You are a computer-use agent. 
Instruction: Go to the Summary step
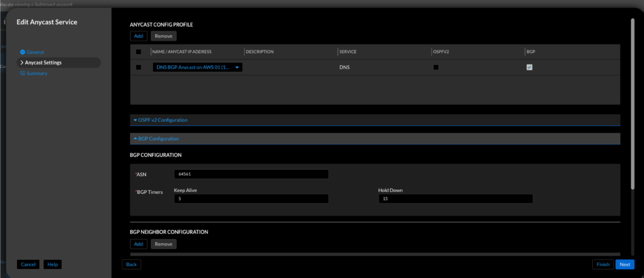click(x=37, y=74)
